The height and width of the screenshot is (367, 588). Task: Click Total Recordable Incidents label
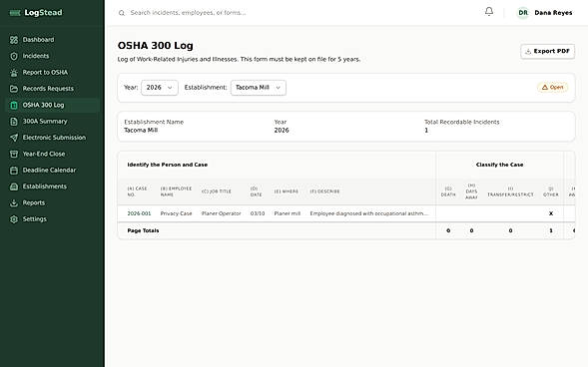coord(461,122)
